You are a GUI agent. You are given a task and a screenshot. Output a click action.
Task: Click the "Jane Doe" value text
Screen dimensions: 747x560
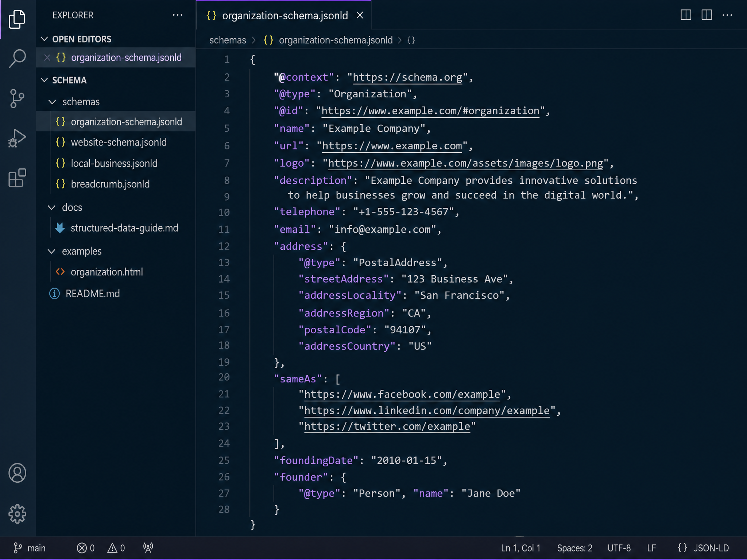click(491, 494)
